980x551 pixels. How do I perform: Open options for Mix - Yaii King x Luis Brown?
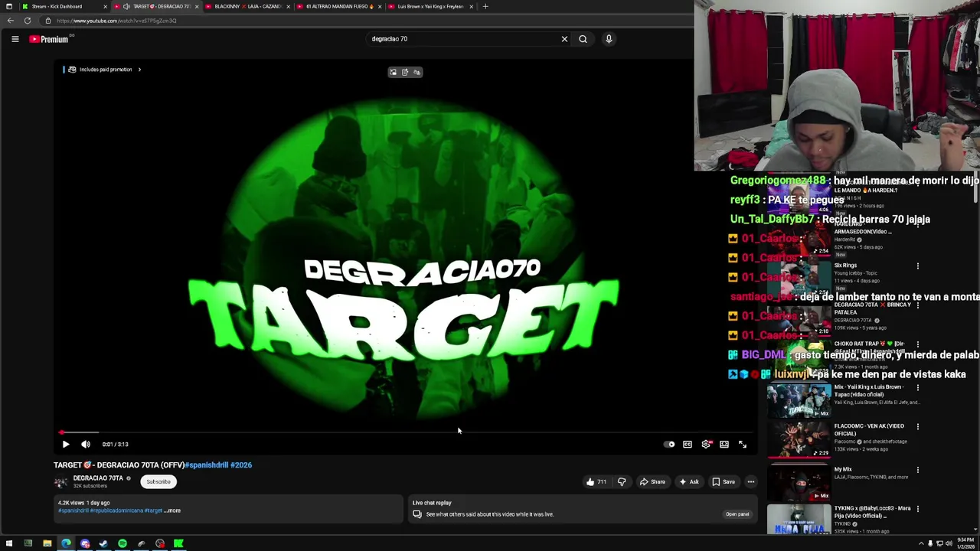(x=917, y=388)
